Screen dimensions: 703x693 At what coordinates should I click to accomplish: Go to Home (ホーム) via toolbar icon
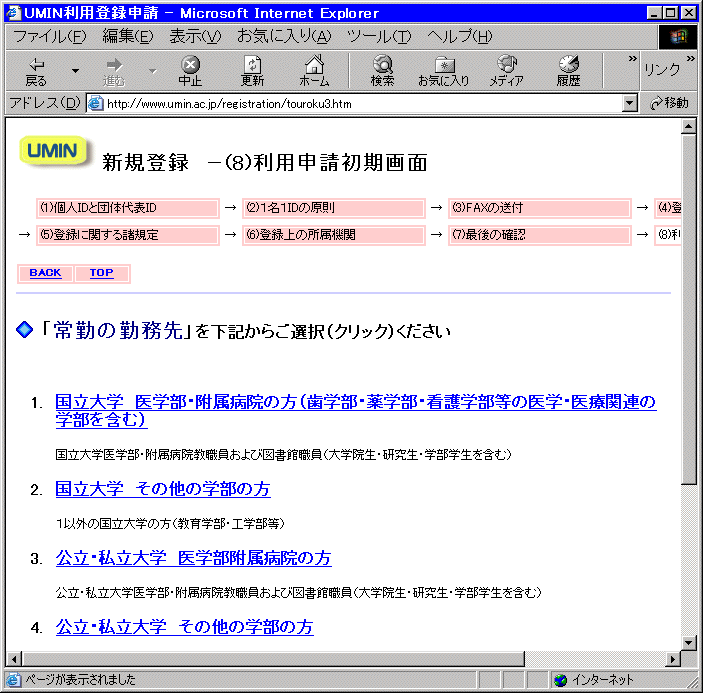[x=314, y=65]
